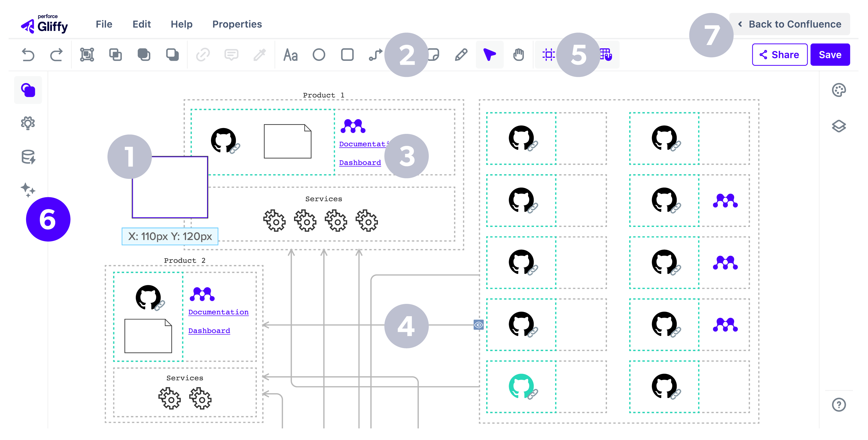Select the first gear in Product 2 Services

[x=169, y=399]
